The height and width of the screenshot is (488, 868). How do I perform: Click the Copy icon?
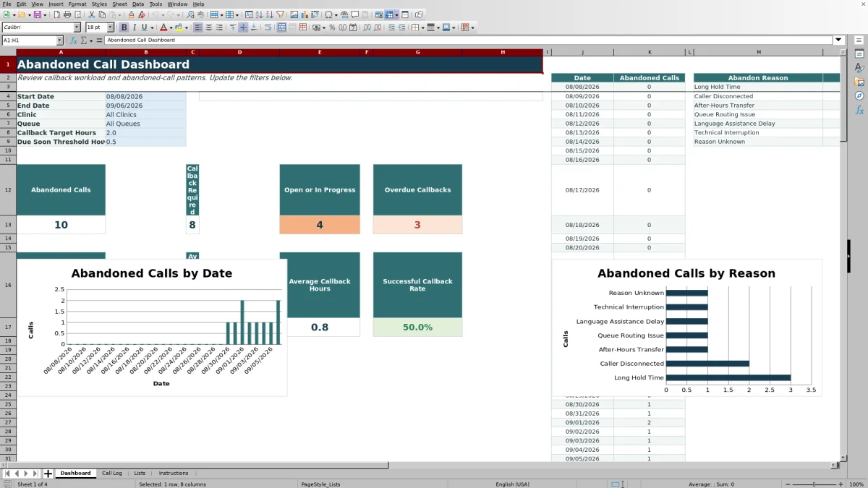click(102, 14)
